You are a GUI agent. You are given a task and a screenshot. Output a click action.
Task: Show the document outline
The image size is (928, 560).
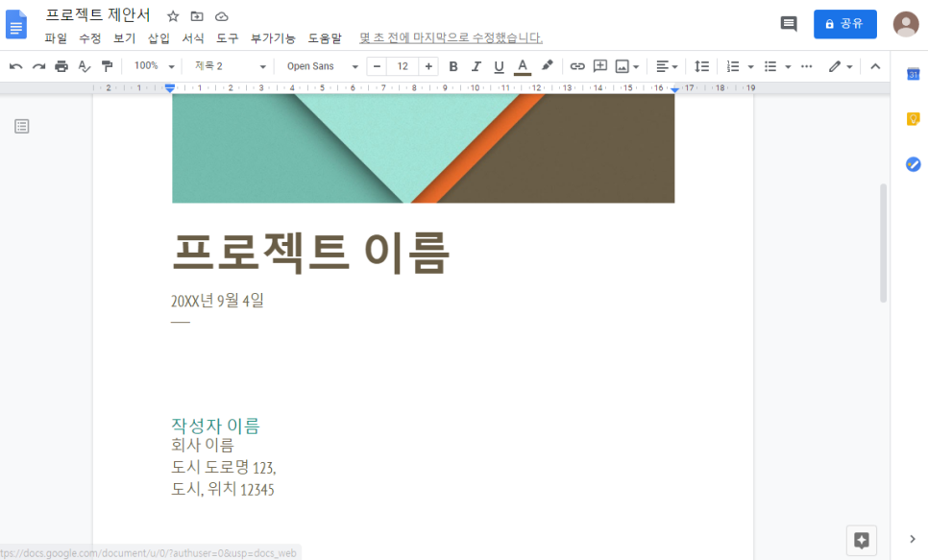(22, 126)
